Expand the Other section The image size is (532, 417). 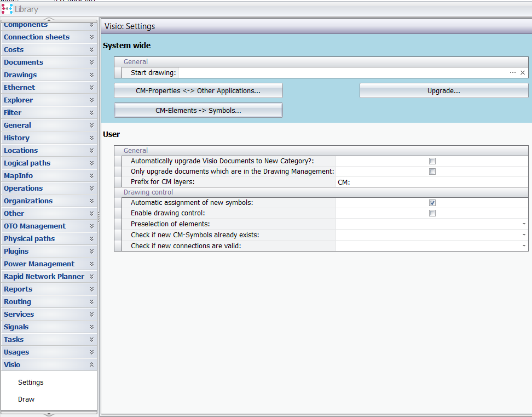[49, 213]
